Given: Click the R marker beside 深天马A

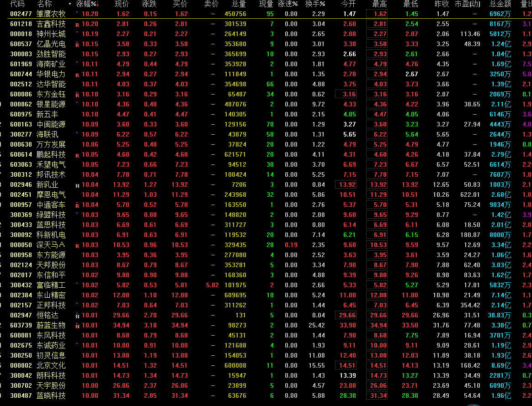Looking at the screenshot, I should click(x=77, y=246).
